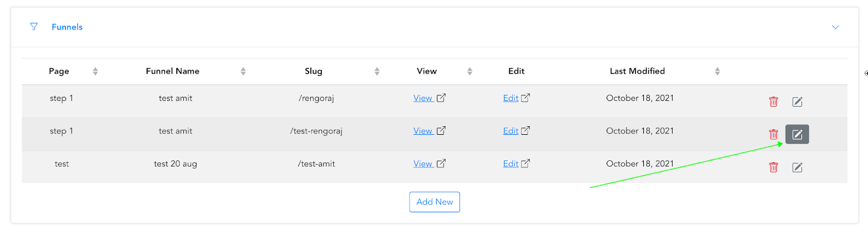Collapse the Funnels panel chevron
The height and width of the screenshot is (241, 868).
835,27
